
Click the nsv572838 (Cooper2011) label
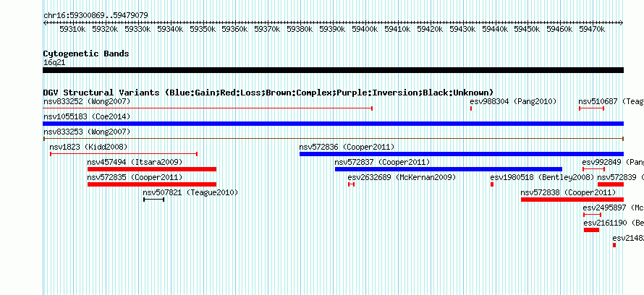(x=569, y=192)
